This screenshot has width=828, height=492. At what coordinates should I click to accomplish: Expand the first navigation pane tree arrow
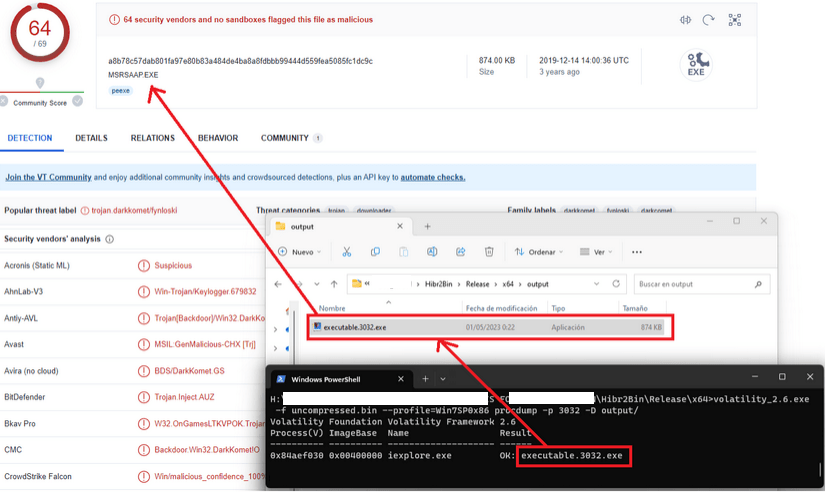click(x=276, y=329)
